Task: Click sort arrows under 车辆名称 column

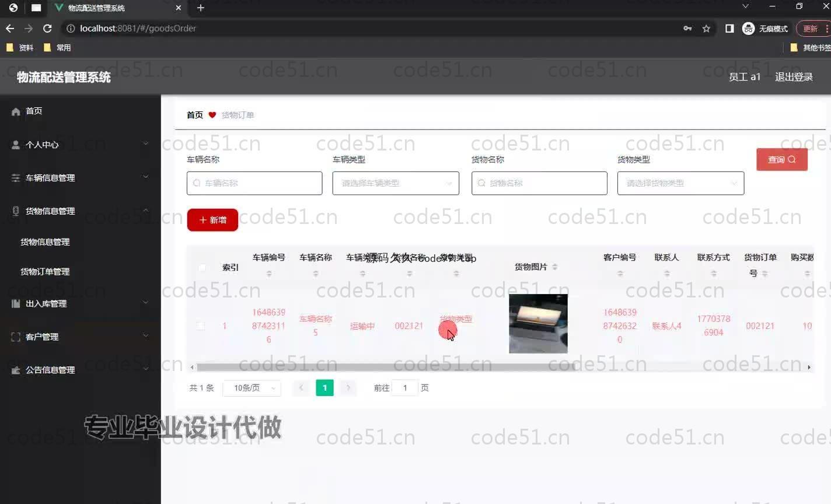Action: coord(316,273)
